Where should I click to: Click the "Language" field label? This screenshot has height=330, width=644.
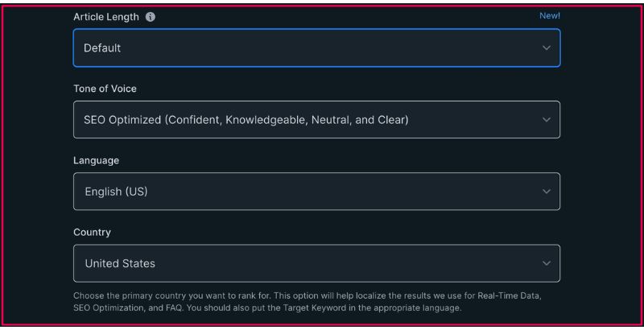pyautogui.click(x=96, y=160)
